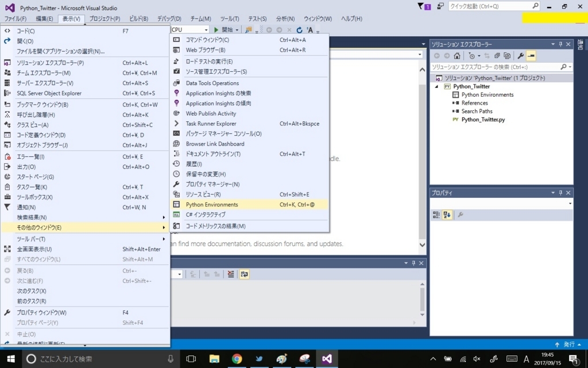Click the Home icon in Solution Explorer toolbar
The image size is (588, 368).
457,56
